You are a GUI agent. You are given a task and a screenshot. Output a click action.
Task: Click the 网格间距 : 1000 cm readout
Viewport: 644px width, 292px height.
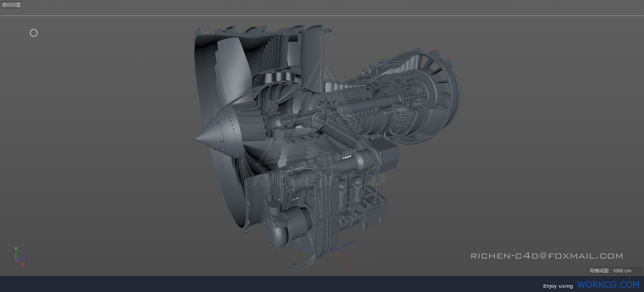610,271
